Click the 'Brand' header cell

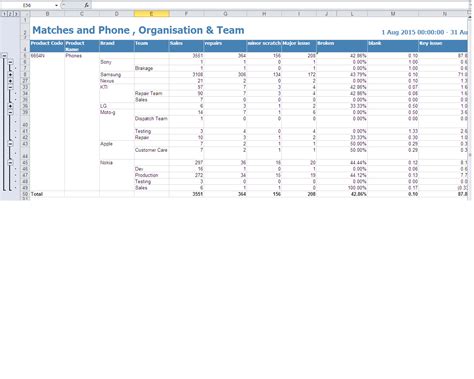click(117, 46)
